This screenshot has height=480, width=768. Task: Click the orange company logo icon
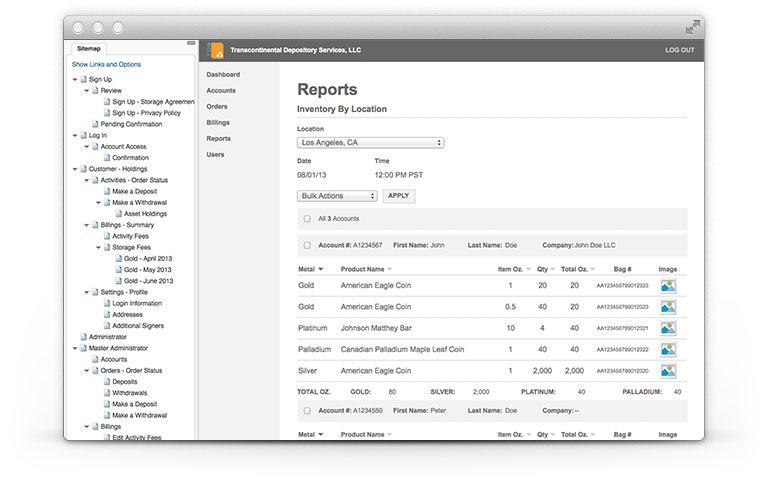pos(215,50)
